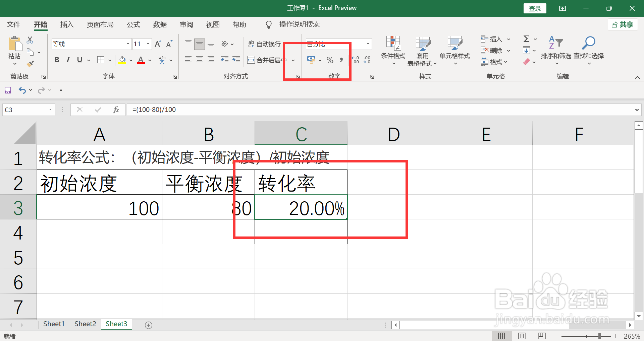Switch to the Sheet1 tab

point(54,324)
